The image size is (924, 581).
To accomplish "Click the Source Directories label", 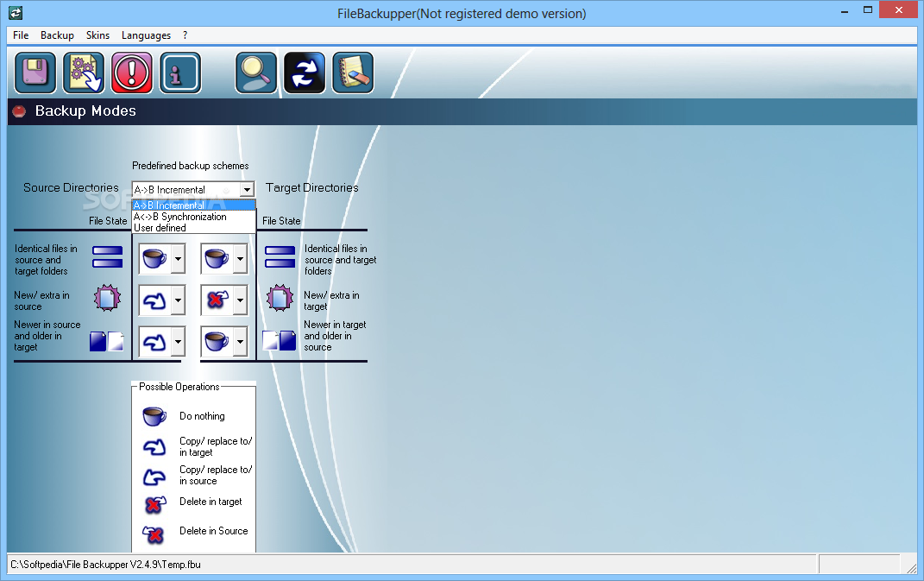I will (71, 187).
